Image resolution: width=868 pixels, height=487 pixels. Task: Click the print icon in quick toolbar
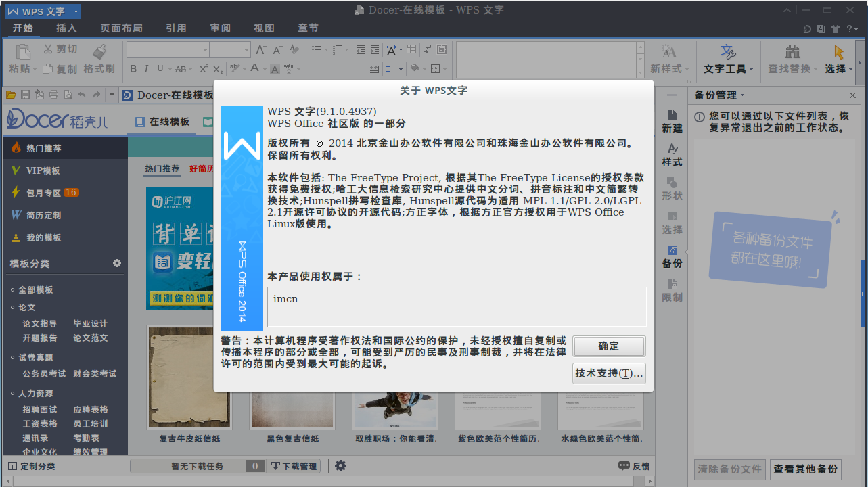[53, 95]
